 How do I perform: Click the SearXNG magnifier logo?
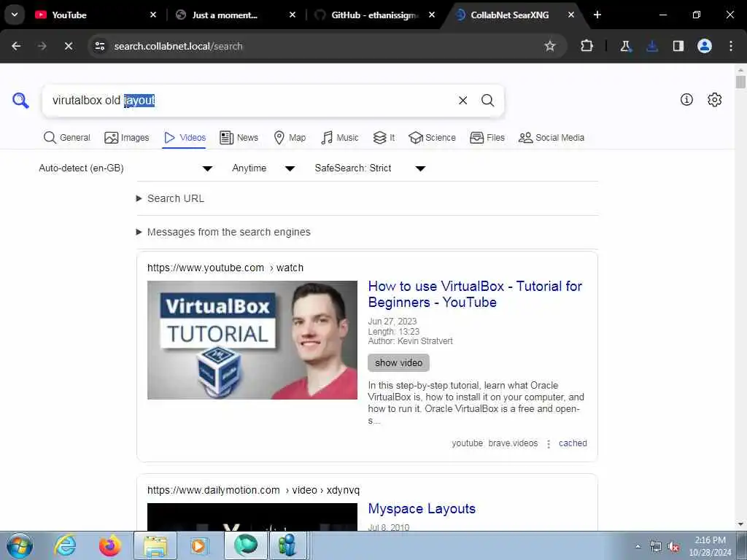(x=20, y=101)
